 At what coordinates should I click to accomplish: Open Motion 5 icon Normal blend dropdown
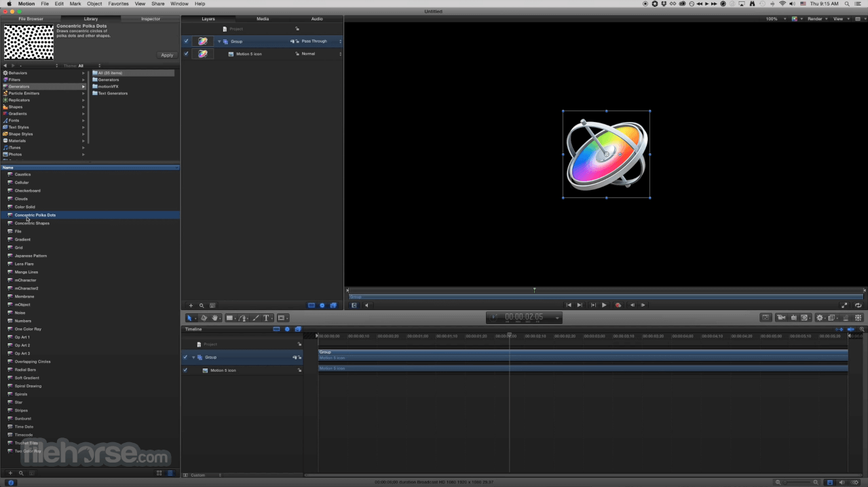pos(322,54)
